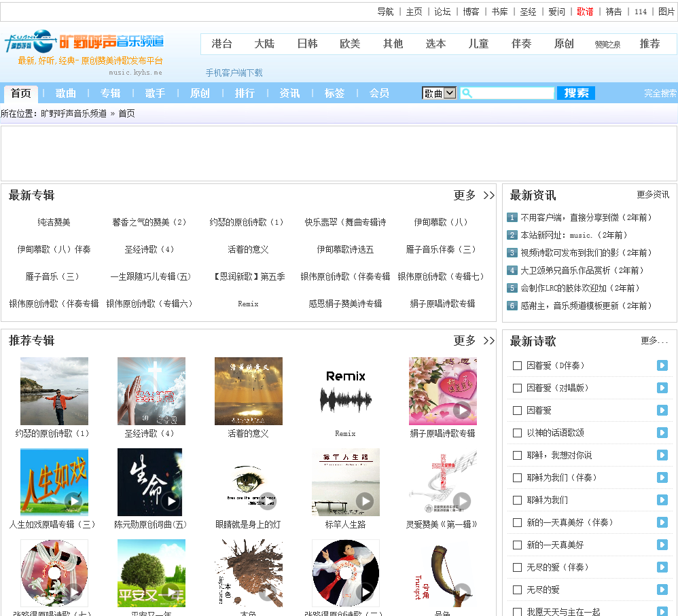Tick checkbox beside 以神的话语歌颂
This screenshot has height=616, width=678.
click(x=517, y=433)
